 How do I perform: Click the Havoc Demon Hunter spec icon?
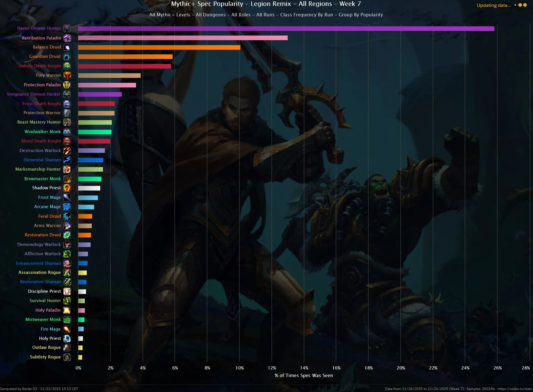tap(67, 28)
